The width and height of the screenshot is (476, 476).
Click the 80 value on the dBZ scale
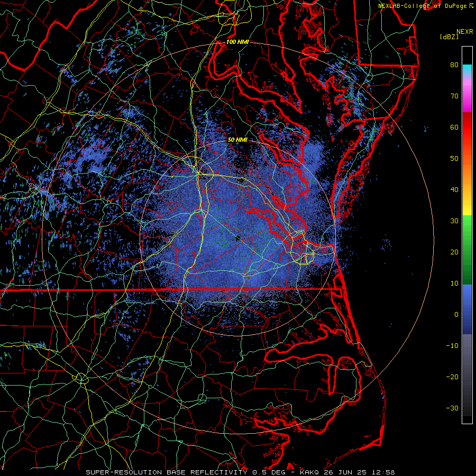point(454,65)
